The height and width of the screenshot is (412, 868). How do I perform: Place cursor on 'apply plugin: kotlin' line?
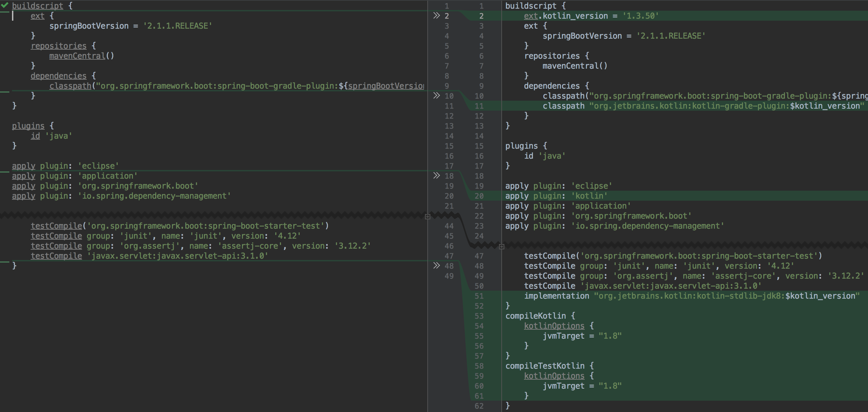point(556,196)
